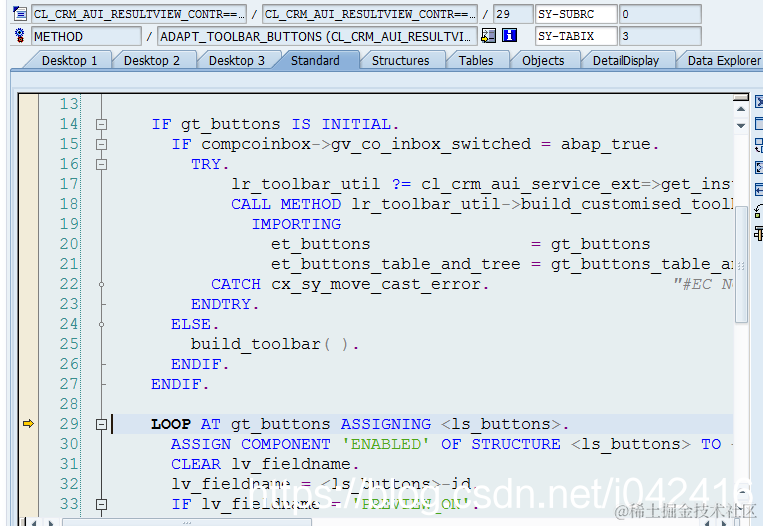Click the 'ENABLED' string literal on line 30
The height and width of the screenshot is (526, 763).
[385, 444]
